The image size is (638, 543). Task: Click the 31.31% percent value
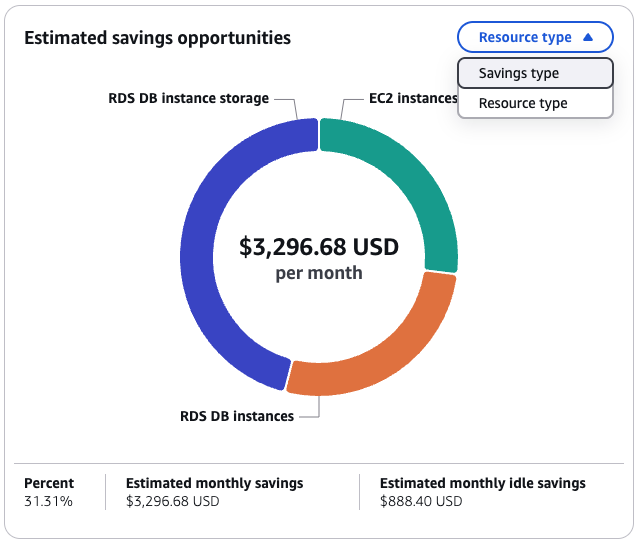coord(48,501)
